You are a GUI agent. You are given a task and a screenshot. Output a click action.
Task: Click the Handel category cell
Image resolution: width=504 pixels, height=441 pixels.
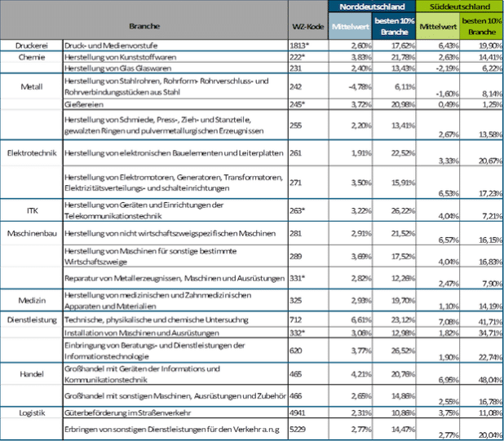(x=31, y=373)
